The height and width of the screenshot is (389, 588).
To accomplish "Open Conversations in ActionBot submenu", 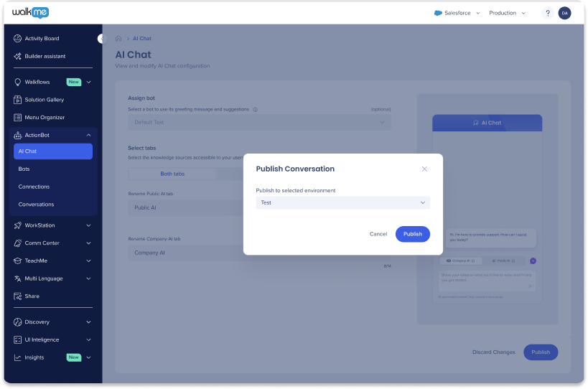I will click(x=36, y=205).
